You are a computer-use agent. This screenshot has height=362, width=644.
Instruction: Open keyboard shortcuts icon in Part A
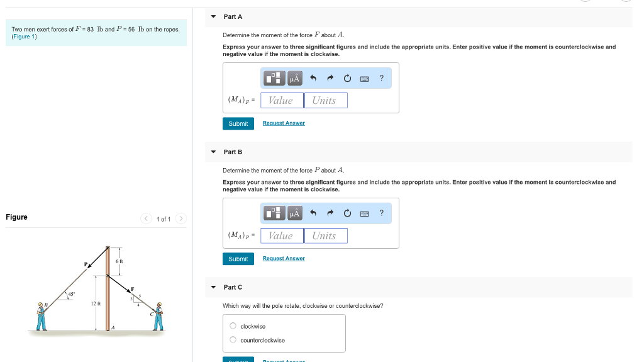364,79
